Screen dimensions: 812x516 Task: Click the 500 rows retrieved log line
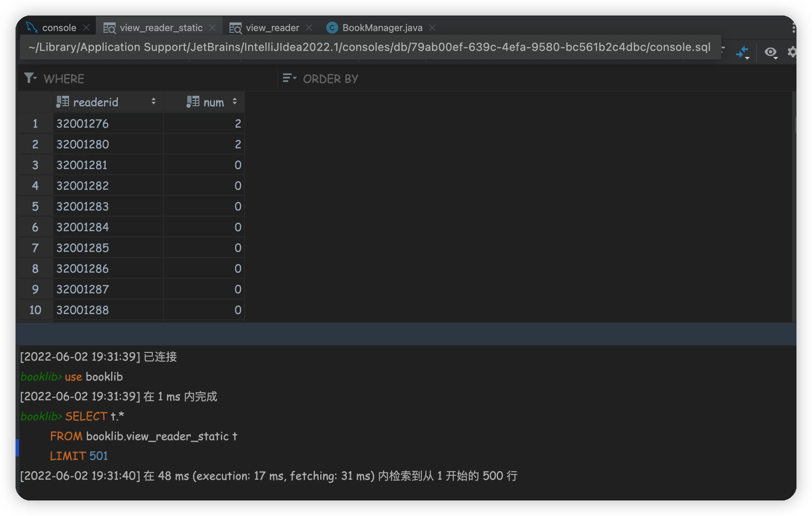269,476
